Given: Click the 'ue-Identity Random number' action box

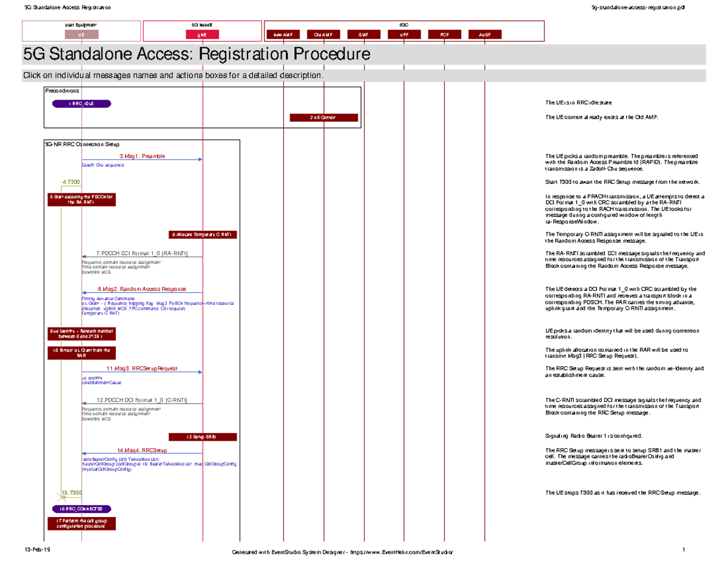Looking at the screenshot, I should pyautogui.click(x=81, y=333).
